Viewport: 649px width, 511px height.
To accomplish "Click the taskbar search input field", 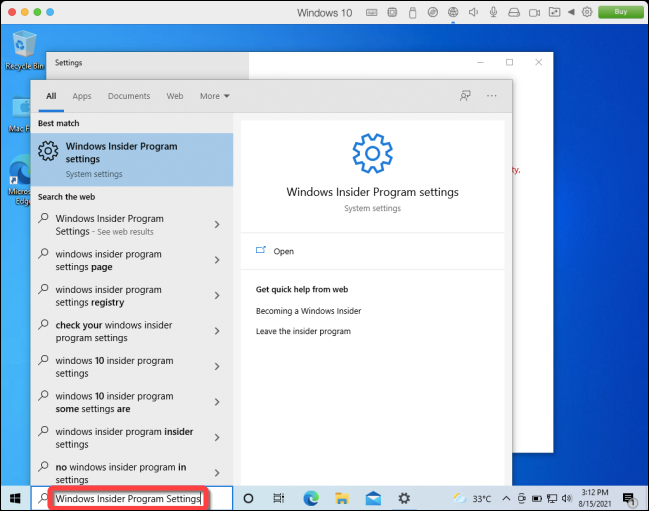I will point(128,498).
